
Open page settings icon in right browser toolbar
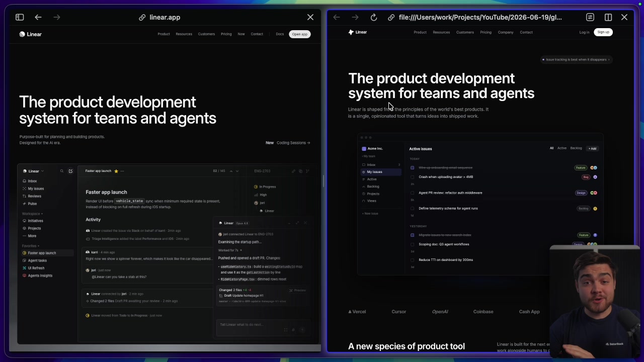[590, 17]
